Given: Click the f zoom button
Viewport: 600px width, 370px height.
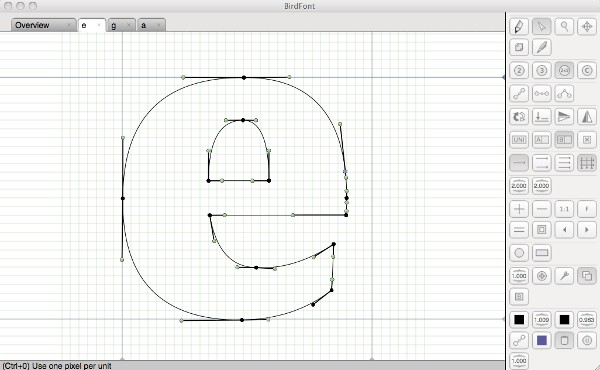Looking at the screenshot, I should pyautogui.click(x=587, y=209).
